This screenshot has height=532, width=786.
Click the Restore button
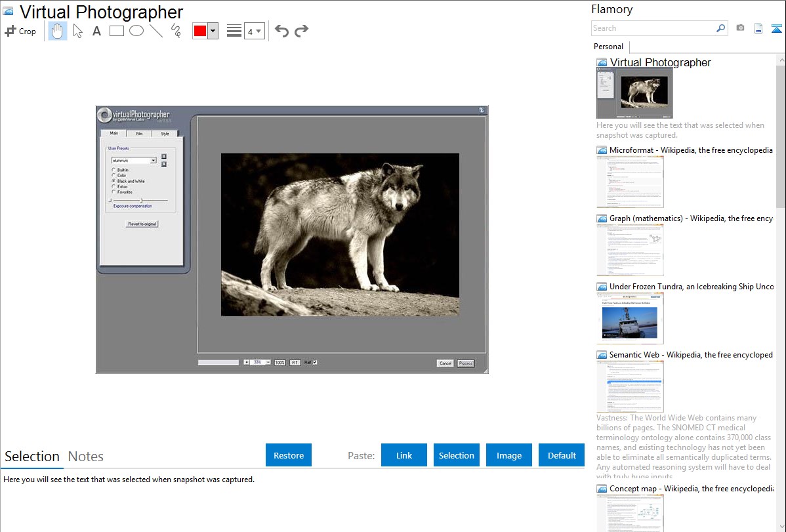pos(289,455)
